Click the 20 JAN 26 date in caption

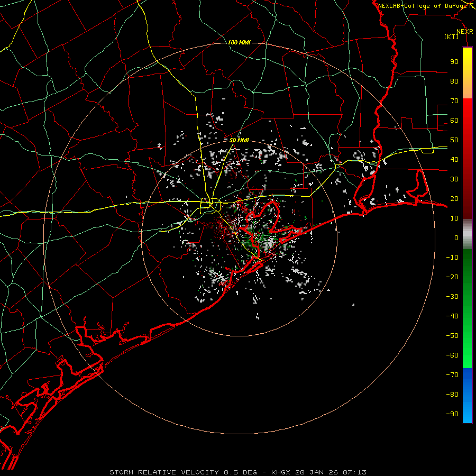coord(317,472)
